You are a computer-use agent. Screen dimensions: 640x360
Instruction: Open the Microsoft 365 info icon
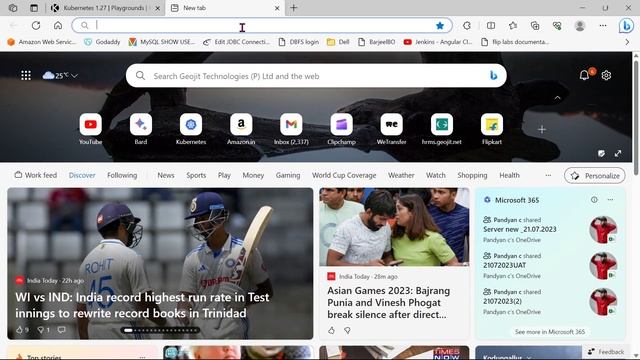click(594, 200)
